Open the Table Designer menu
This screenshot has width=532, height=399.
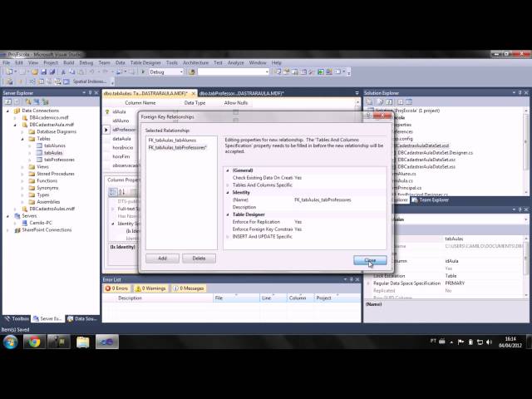[145, 63]
